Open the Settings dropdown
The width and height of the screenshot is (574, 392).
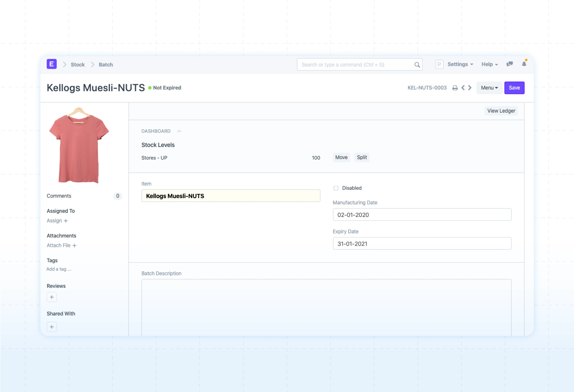tap(460, 64)
